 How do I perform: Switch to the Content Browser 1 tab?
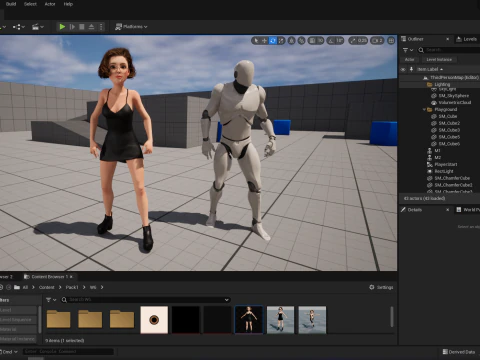pos(49,277)
